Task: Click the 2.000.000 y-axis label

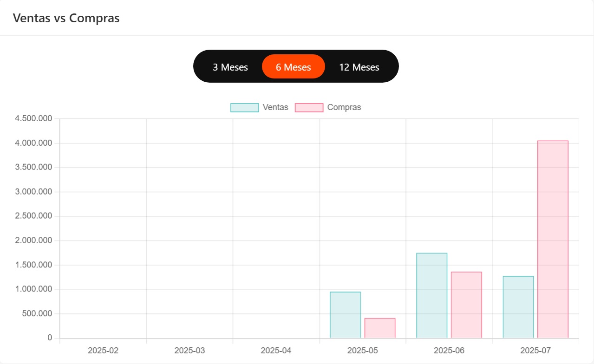Action: coord(33,240)
